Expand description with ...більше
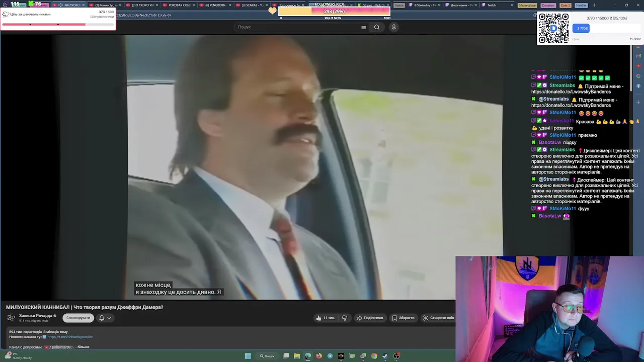This screenshot has height=362, width=644. [83, 347]
